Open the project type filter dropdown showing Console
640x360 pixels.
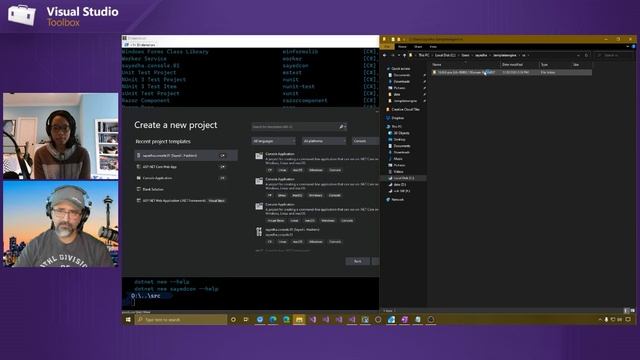click(x=366, y=141)
